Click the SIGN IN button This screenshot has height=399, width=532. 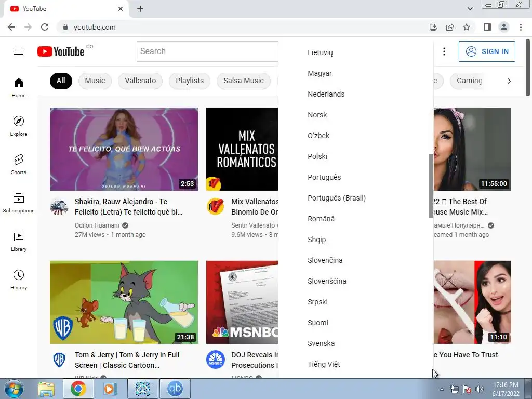[487, 51]
